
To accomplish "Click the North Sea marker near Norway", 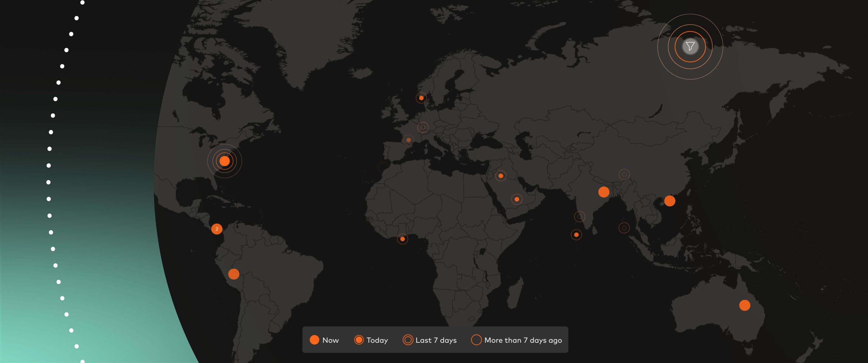I will click(421, 98).
